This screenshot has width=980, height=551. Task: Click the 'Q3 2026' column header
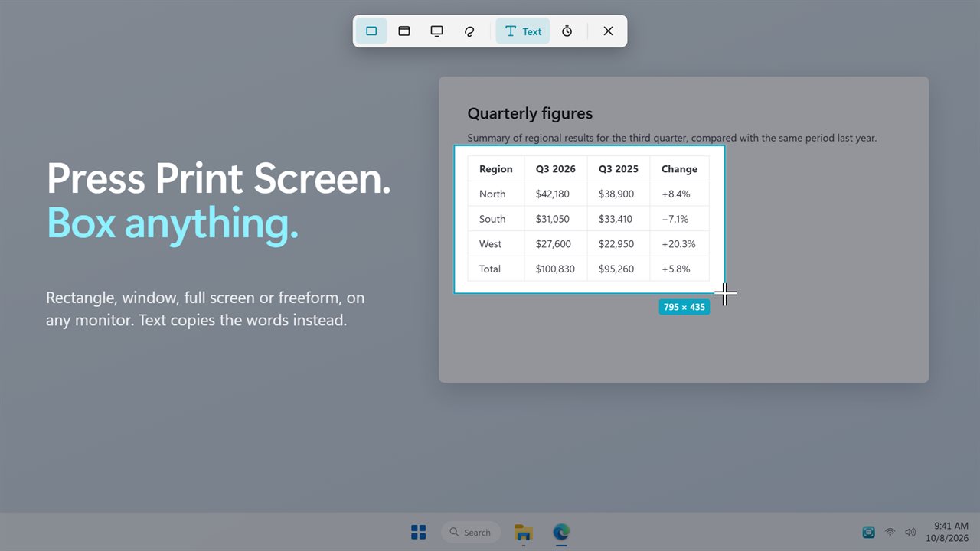[556, 169]
